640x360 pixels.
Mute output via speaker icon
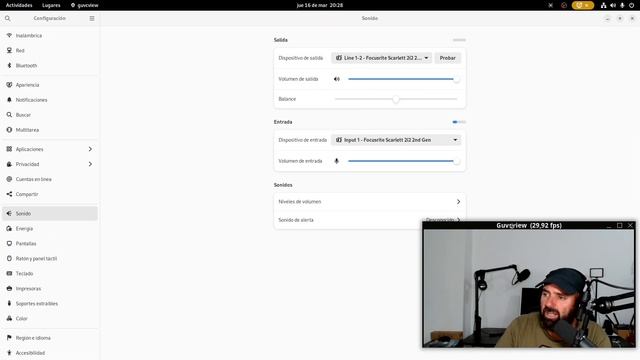[337, 79]
